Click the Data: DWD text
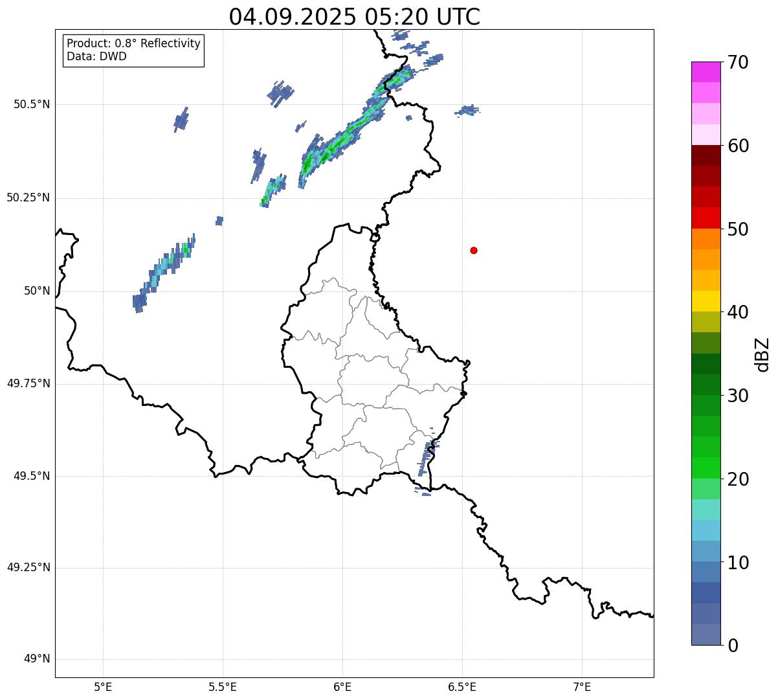Screen dimensions: 778x700 click(96, 56)
